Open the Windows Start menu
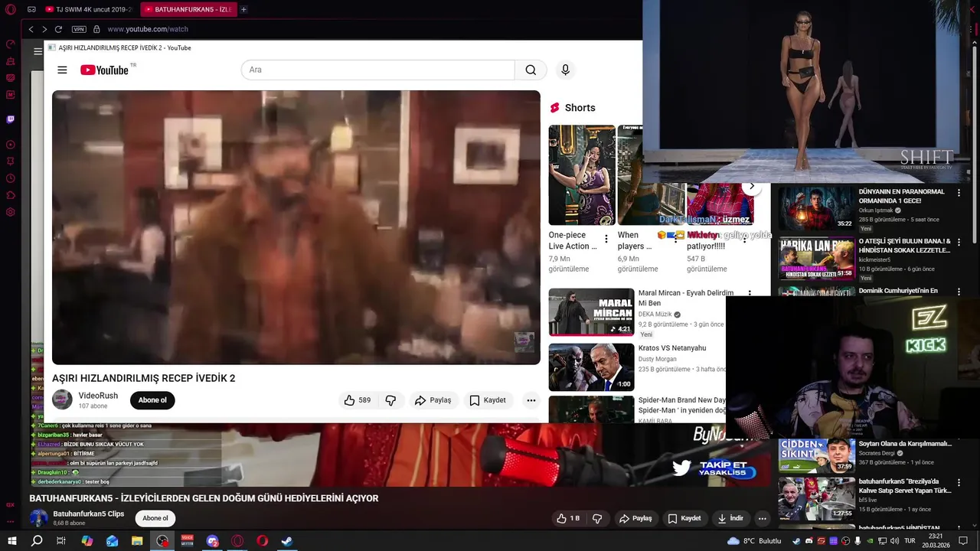 (11, 541)
